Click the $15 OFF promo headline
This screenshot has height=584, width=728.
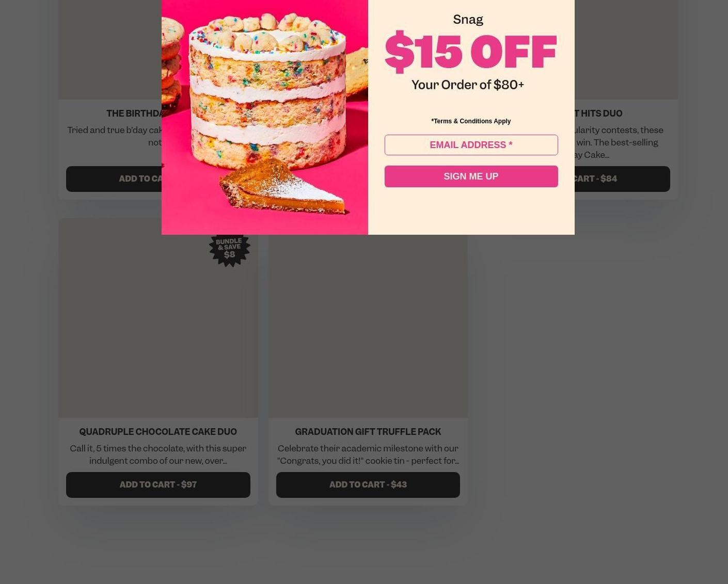point(471,52)
